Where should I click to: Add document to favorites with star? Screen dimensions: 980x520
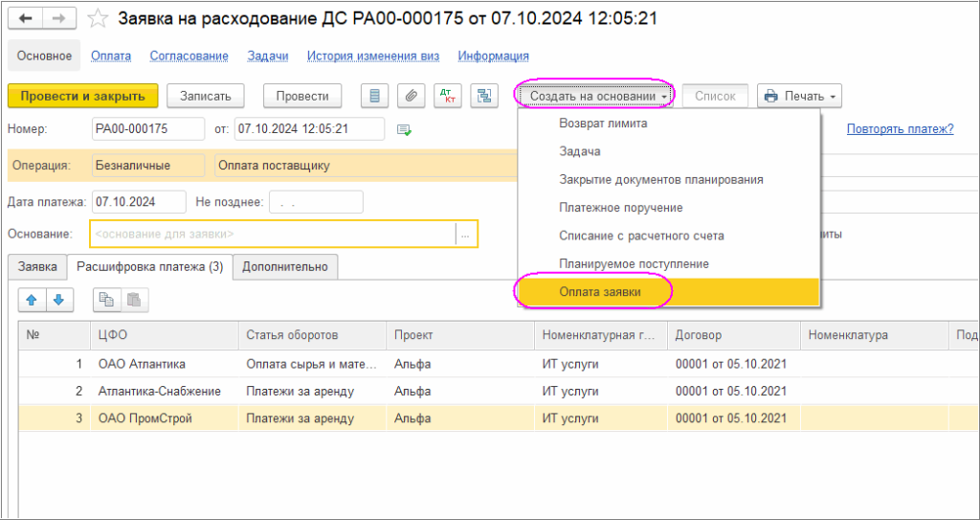[x=97, y=19]
